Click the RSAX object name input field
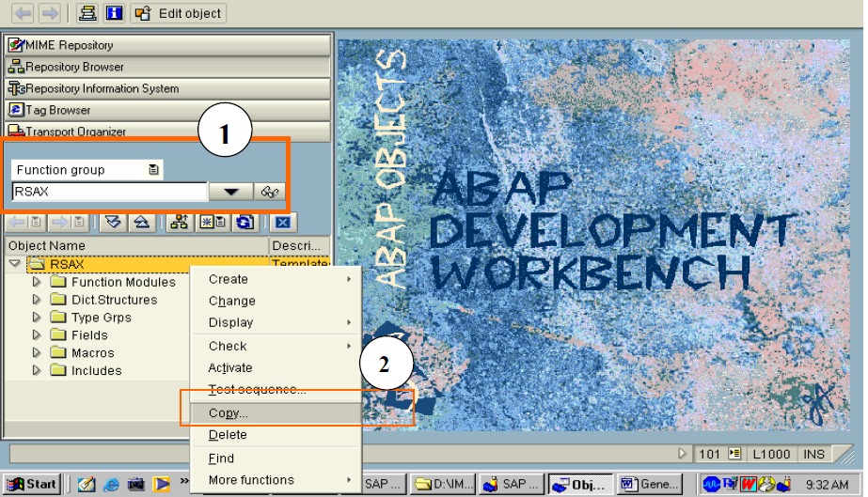The height and width of the screenshot is (497, 868). (110, 192)
